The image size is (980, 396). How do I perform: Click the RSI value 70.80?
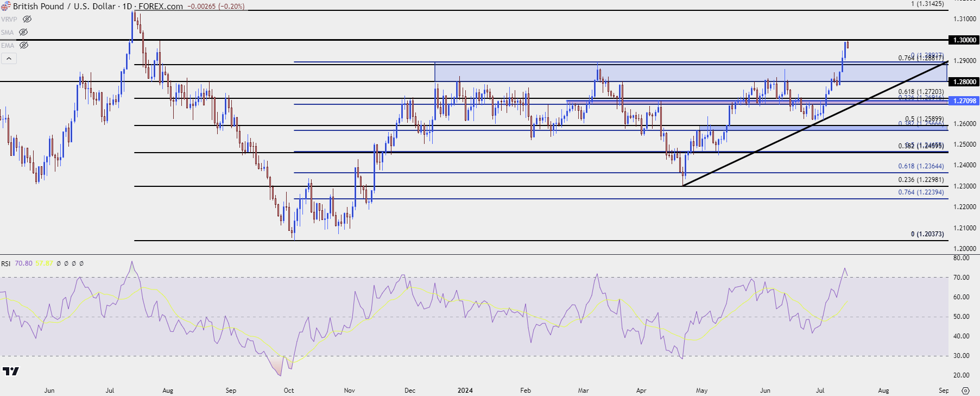coord(23,263)
